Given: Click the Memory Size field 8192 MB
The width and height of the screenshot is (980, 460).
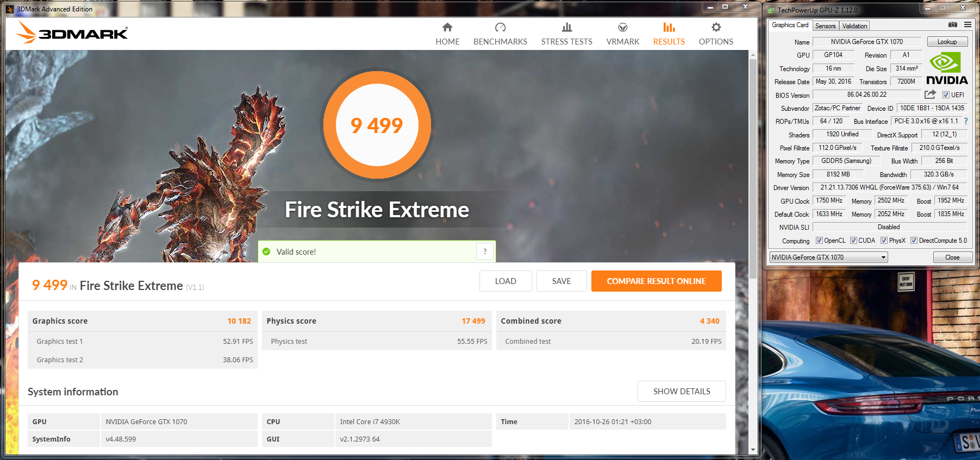Looking at the screenshot, I should pyautogui.click(x=838, y=174).
